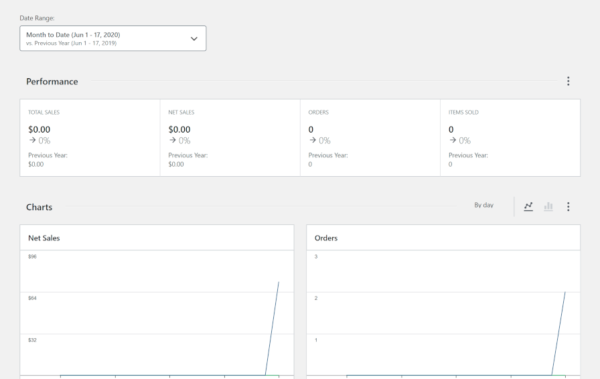Click the Orders chart title
This screenshot has height=379, width=600.
[x=326, y=238]
